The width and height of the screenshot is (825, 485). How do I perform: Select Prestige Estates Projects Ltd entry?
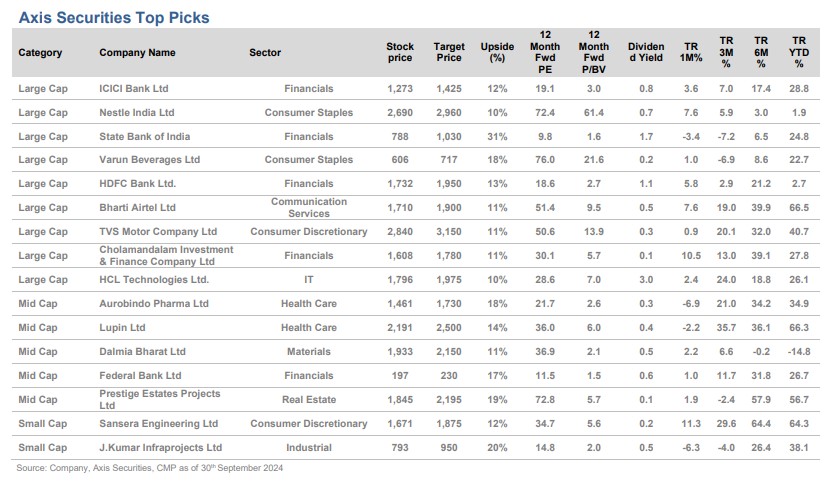point(160,399)
